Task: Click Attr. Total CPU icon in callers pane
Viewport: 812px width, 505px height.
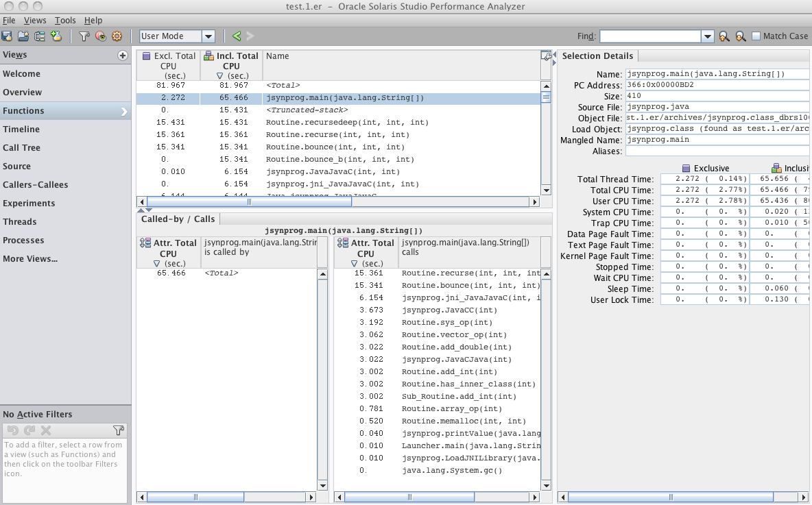Action: (145, 243)
